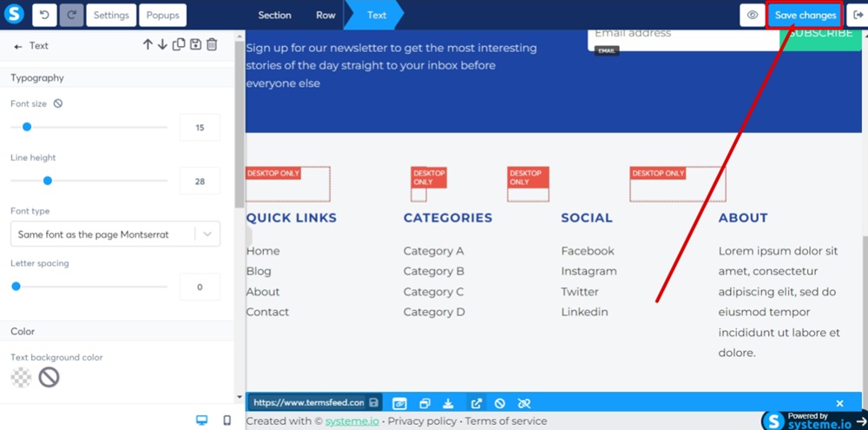This screenshot has width=868, height=430.
Task: Move the text element down
Action: click(162, 45)
